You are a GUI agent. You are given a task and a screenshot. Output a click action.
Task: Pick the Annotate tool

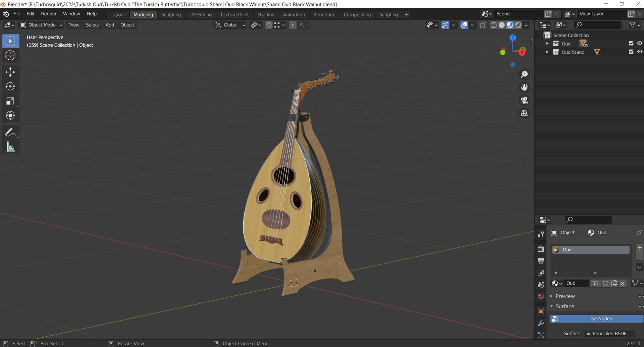click(10, 132)
